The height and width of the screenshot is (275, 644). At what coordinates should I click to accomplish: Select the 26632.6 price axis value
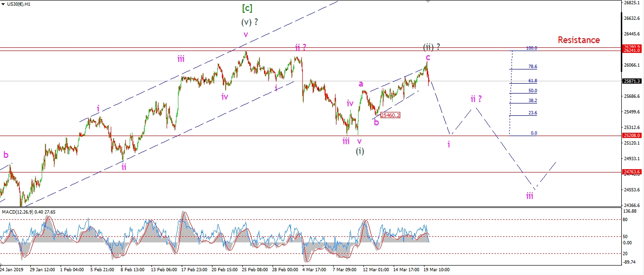pos(632,18)
